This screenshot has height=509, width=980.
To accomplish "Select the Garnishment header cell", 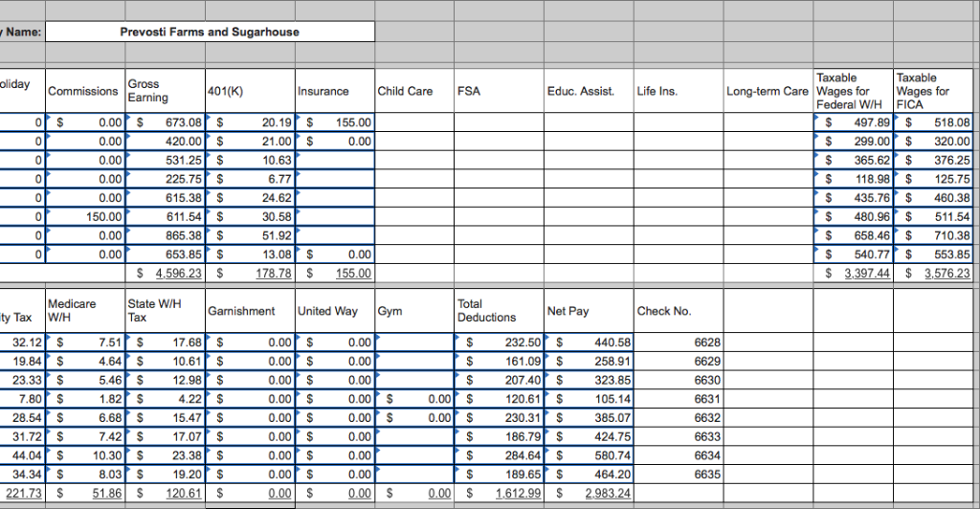I will click(x=250, y=310).
